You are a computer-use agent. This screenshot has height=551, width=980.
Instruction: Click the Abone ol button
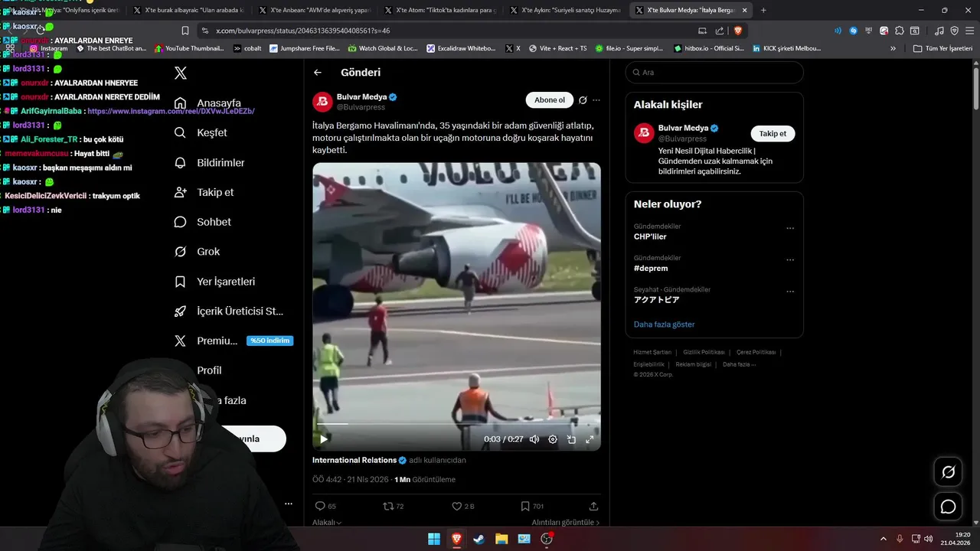coord(549,100)
